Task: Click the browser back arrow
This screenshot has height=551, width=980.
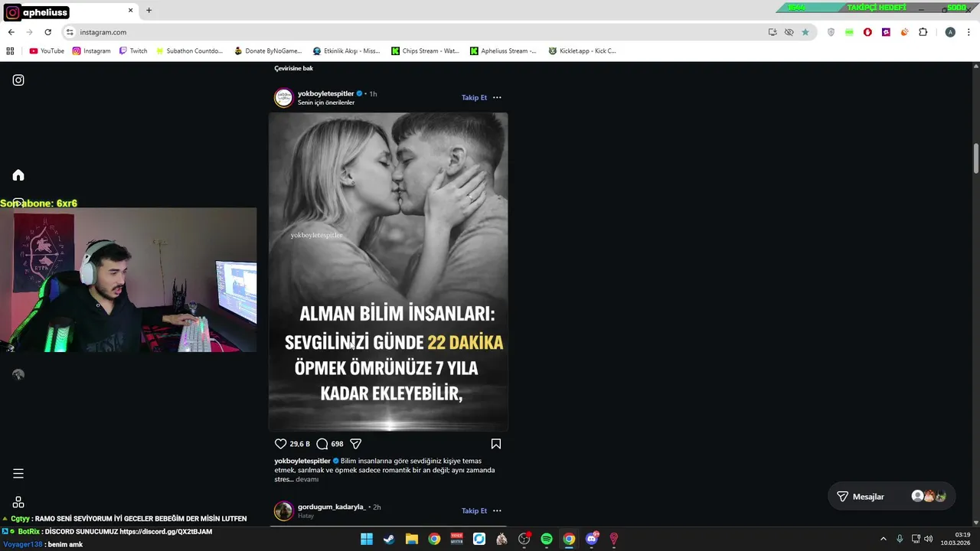Action: tap(11, 32)
